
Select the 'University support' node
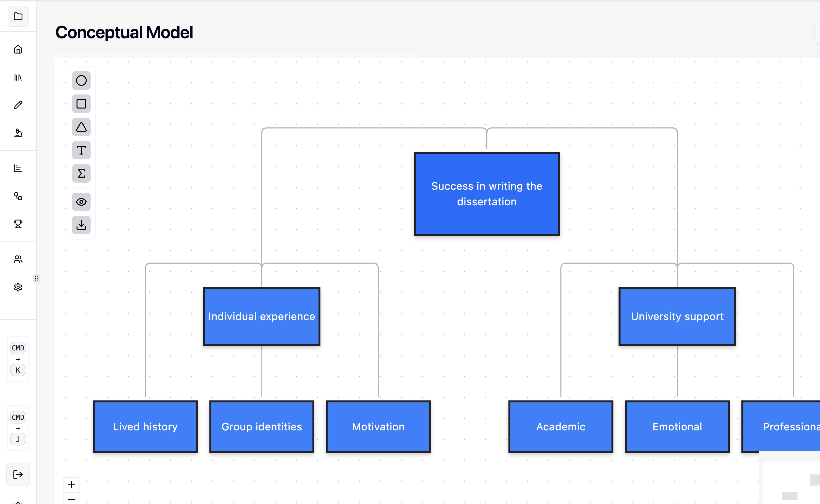coord(677,316)
